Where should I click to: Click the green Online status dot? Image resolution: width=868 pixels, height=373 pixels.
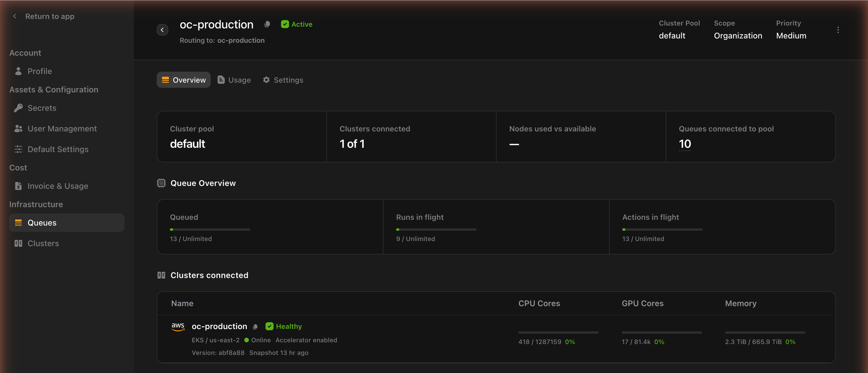coord(246,340)
